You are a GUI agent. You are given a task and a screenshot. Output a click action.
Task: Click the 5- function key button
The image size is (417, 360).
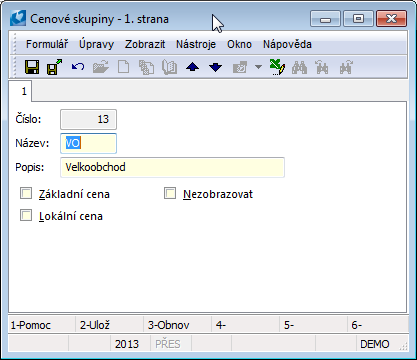[x=314, y=325]
